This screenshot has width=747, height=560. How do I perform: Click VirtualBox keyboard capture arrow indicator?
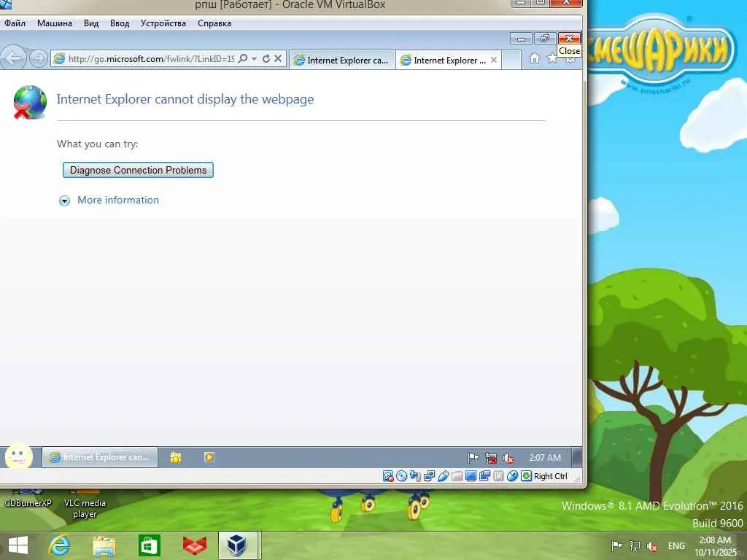526,476
